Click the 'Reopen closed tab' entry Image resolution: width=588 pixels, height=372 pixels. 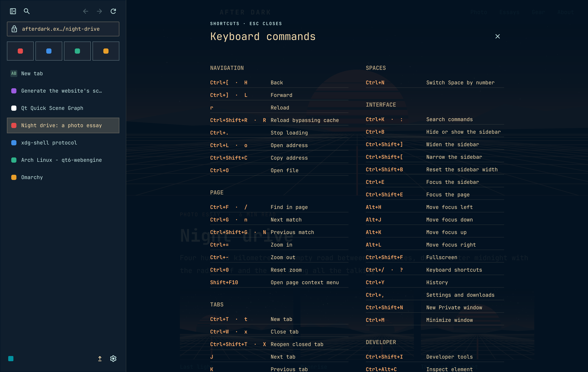279,344
